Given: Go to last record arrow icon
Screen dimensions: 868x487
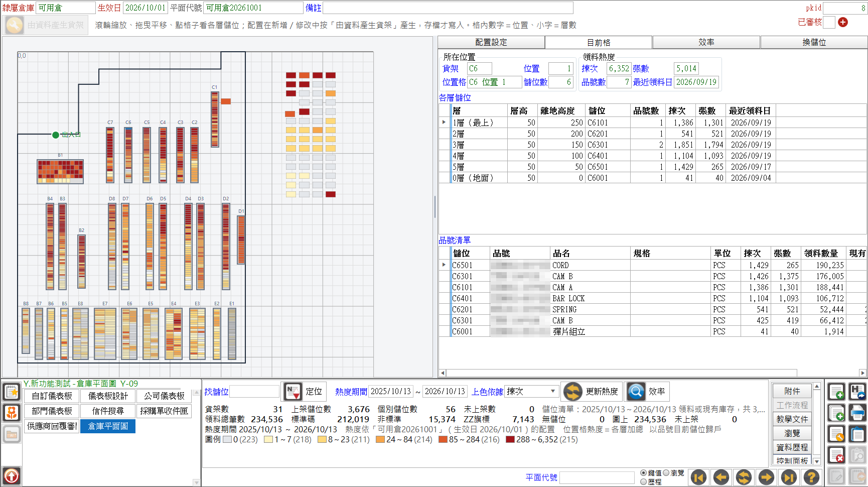Looking at the screenshot, I should [789, 477].
